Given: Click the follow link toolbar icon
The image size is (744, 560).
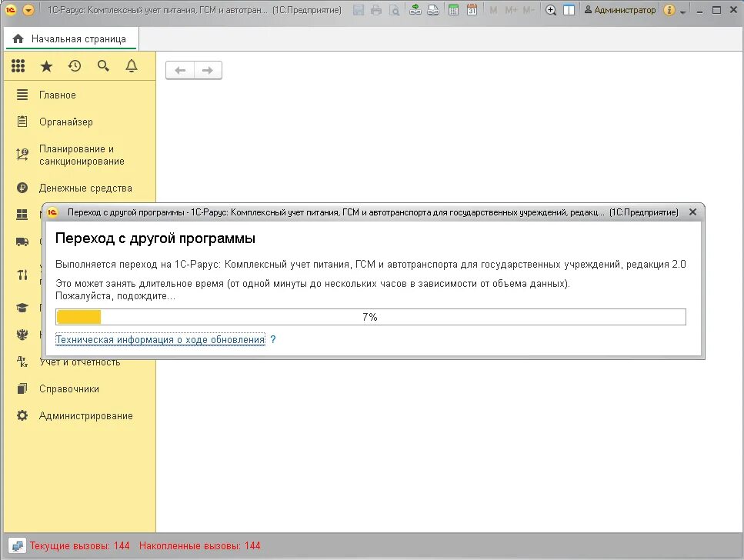Looking at the screenshot, I should click(x=432, y=10).
